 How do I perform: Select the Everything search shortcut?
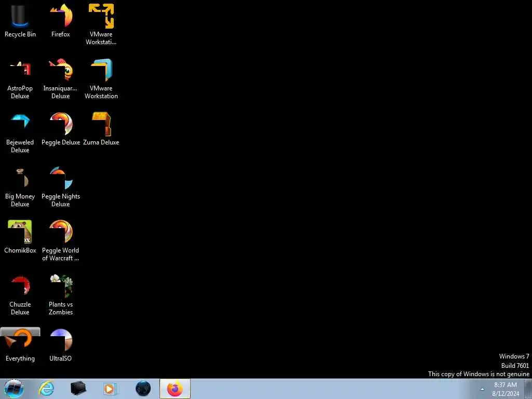click(20, 345)
